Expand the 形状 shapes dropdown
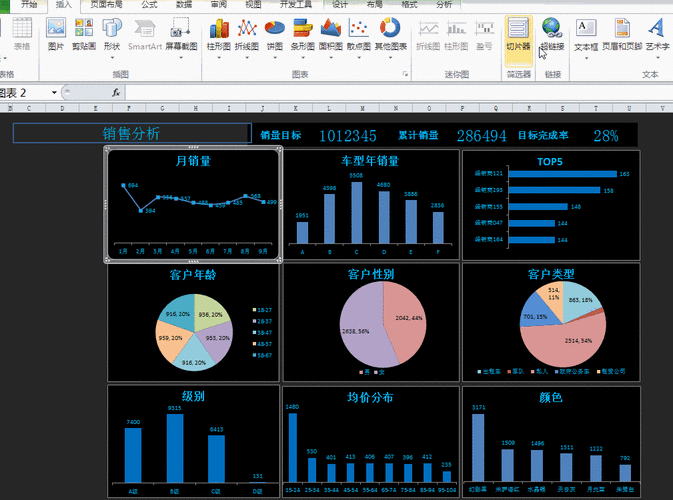Viewport: 673px width, 500px height. [112, 58]
